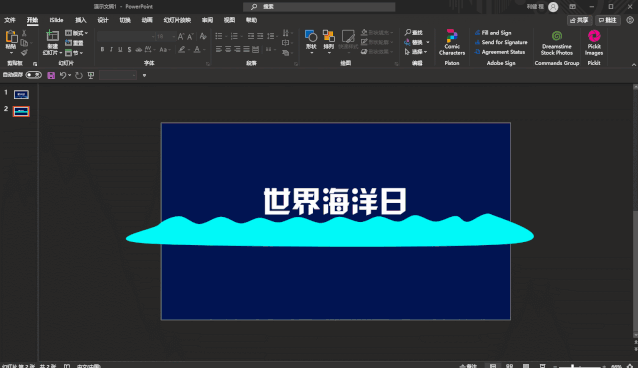Screen dimensions: 638x368
Task: Toggle the AutoSave switch
Action: coord(33,75)
